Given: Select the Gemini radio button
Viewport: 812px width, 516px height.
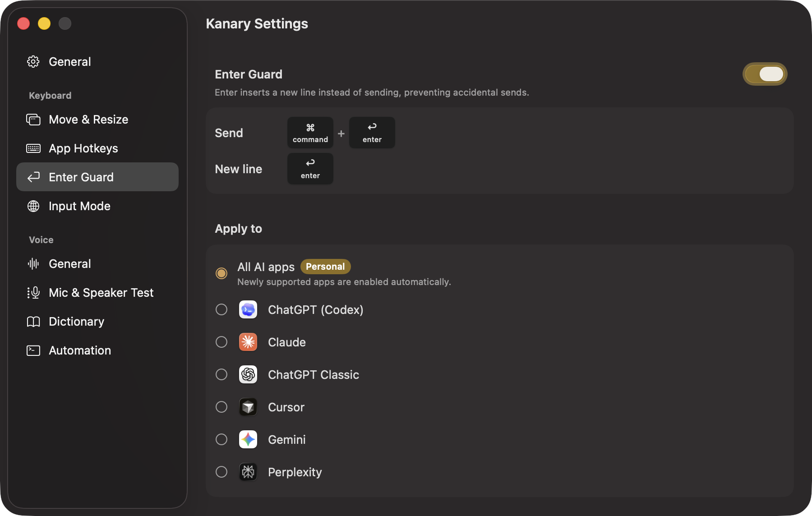Looking at the screenshot, I should [221, 439].
